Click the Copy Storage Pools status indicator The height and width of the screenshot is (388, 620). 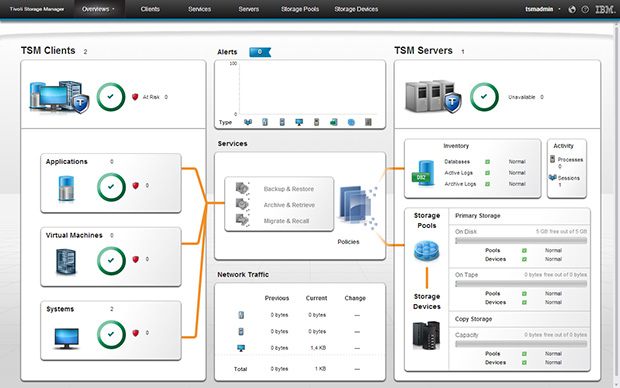click(x=524, y=354)
